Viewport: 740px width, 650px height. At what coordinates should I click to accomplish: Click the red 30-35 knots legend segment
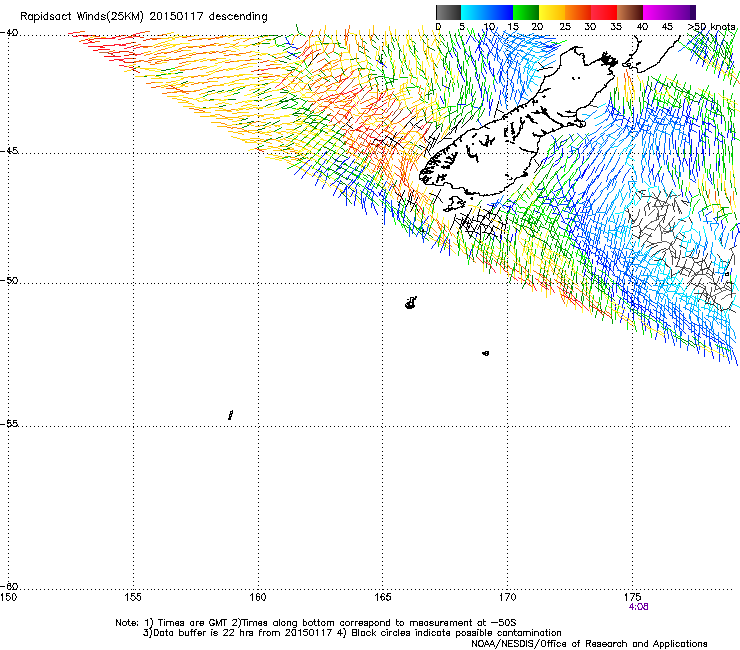pos(604,12)
